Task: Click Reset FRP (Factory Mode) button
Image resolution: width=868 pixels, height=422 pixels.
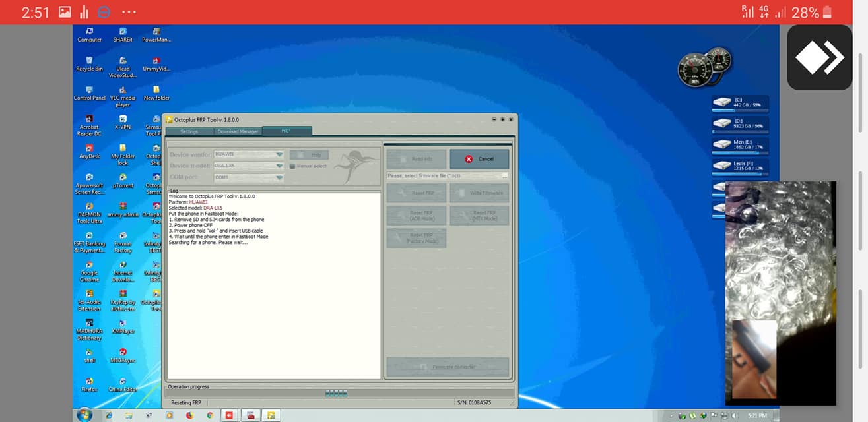Action: point(417,238)
